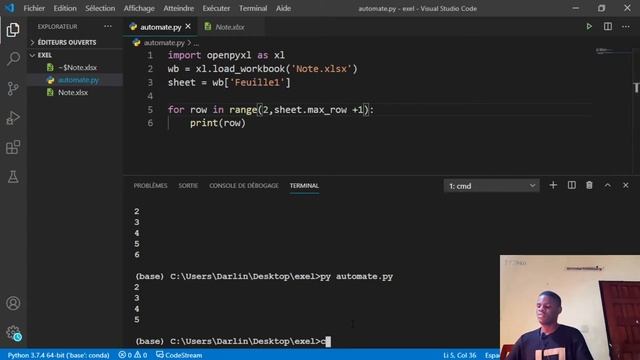Click the VS Code logo in the title bar
Image resolution: width=640 pixels, height=360 pixels.
point(9,8)
